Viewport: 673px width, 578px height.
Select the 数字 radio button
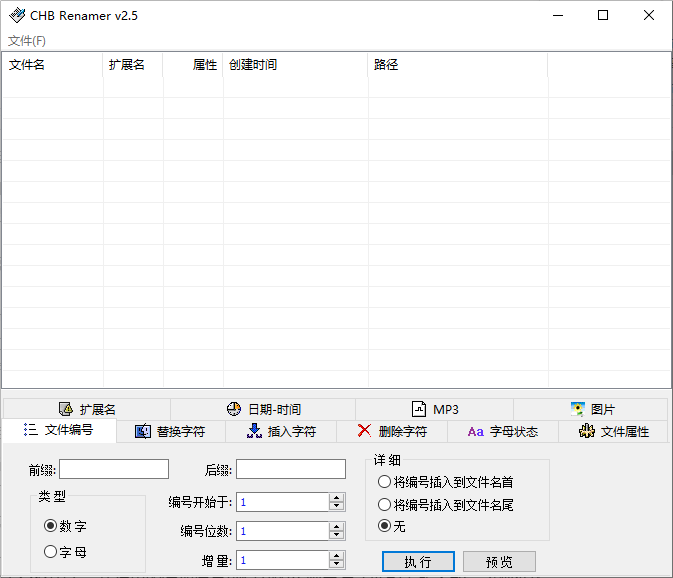(51, 526)
